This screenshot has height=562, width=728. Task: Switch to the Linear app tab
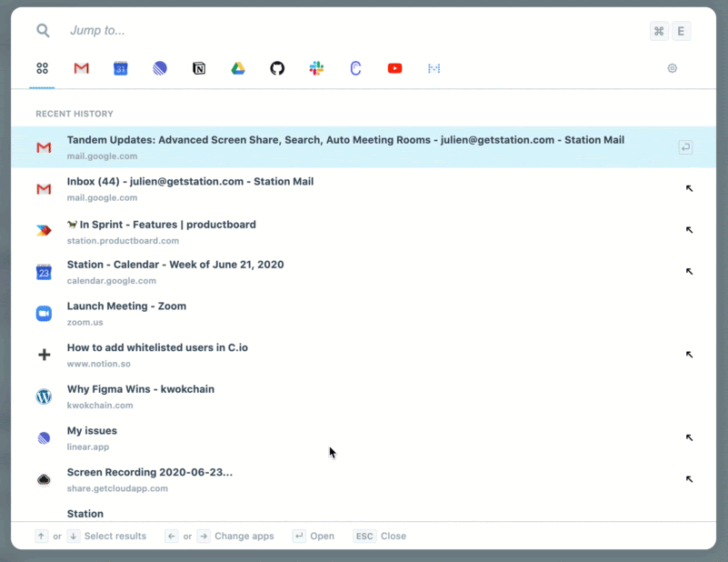tap(160, 69)
